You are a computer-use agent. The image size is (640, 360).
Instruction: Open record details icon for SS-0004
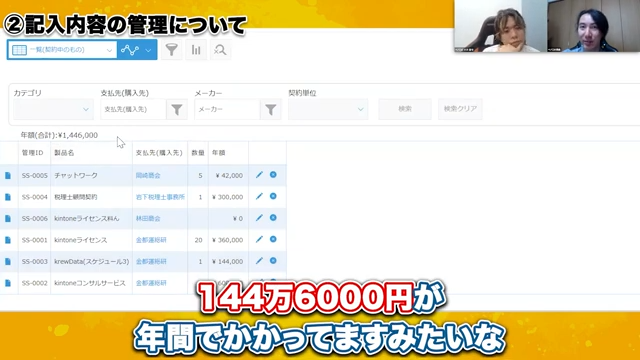(8, 197)
